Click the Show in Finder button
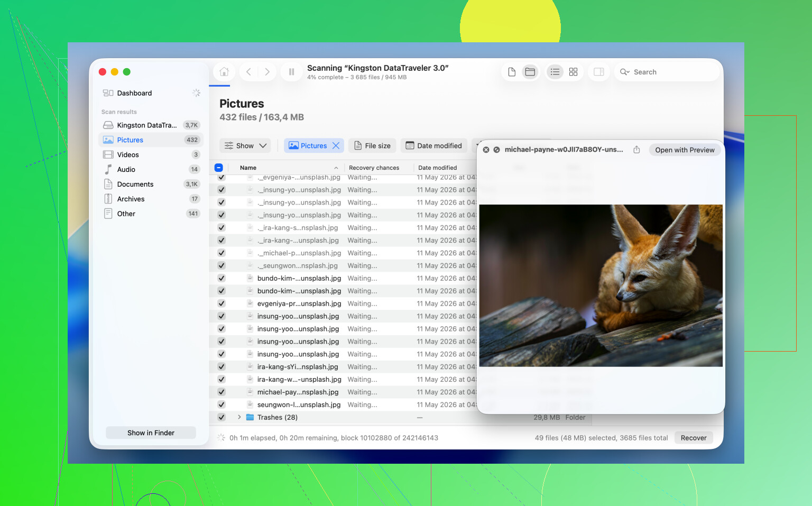This screenshot has height=506, width=812. pyautogui.click(x=151, y=433)
